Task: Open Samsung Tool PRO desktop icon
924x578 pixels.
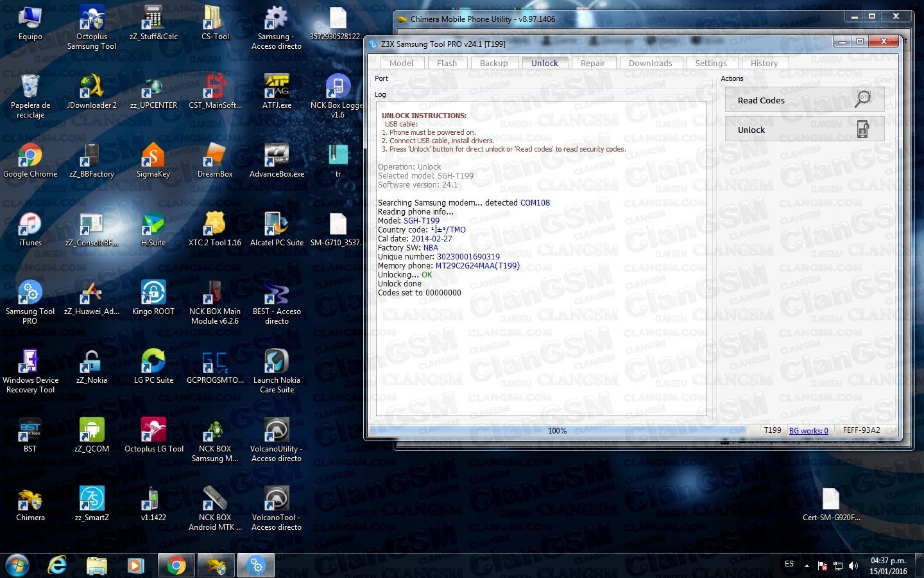Action: [x=30, y=302]
